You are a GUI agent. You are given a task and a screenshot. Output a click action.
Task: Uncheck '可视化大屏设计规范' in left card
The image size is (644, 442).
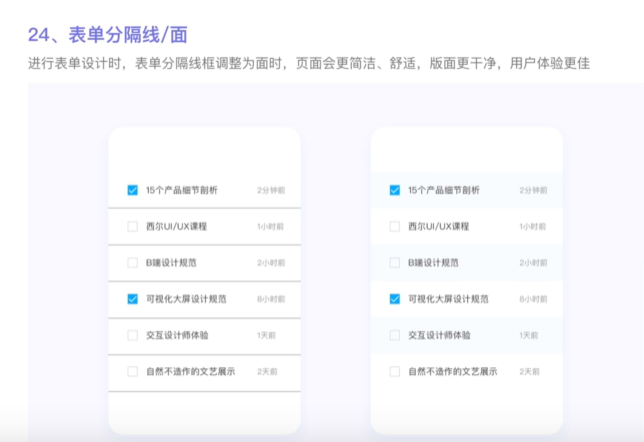pos(132,299)
